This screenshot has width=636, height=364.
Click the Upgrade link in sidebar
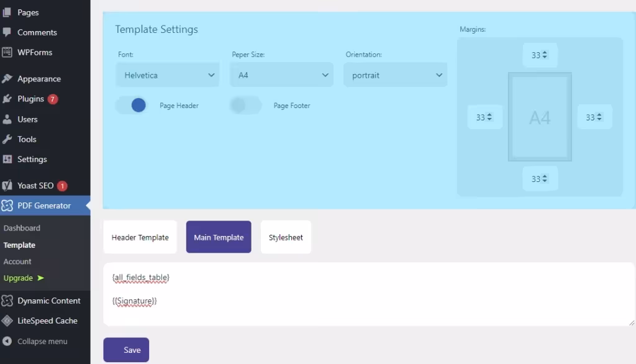tap(24, 278)
